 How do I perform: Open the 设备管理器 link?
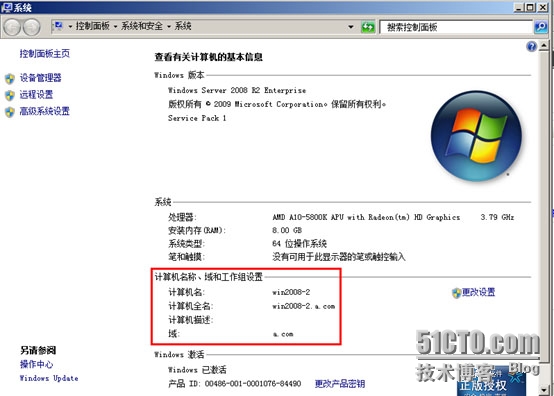40,78
